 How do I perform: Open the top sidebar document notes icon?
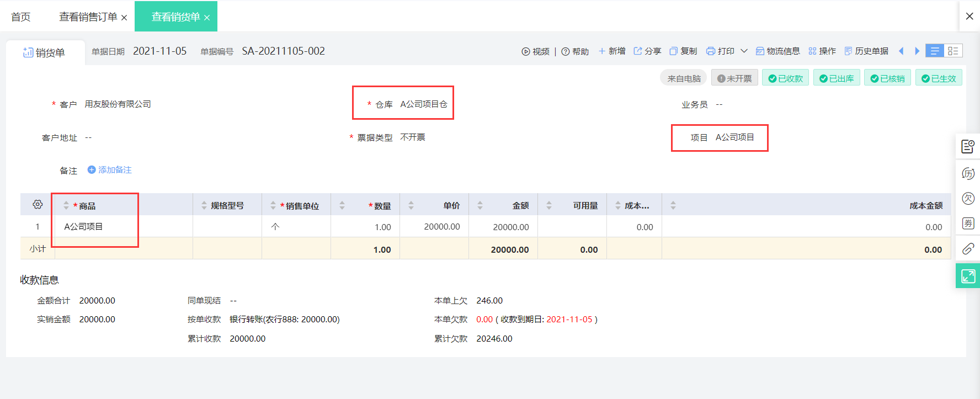[968, 146]
